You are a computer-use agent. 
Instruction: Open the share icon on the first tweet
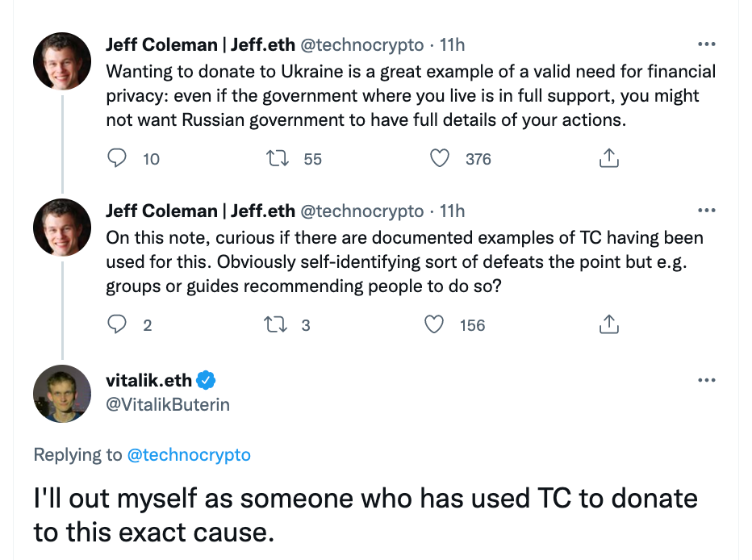click(609, 159)
